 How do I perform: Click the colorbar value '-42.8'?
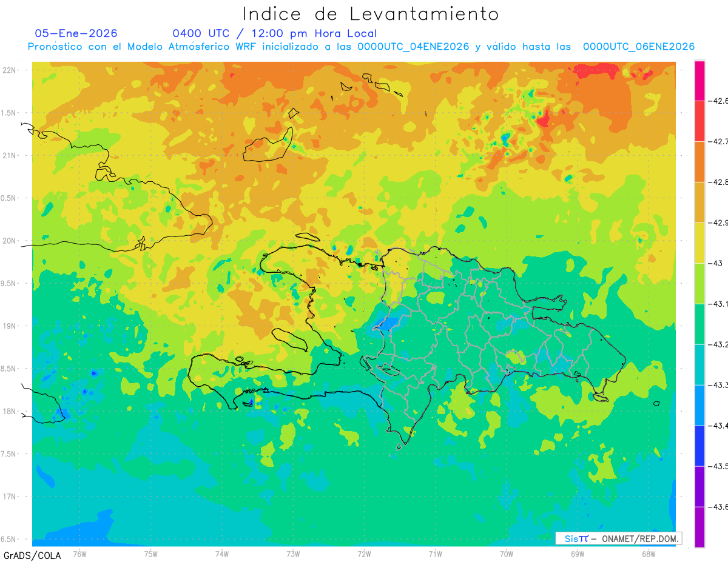coord(718,182)
